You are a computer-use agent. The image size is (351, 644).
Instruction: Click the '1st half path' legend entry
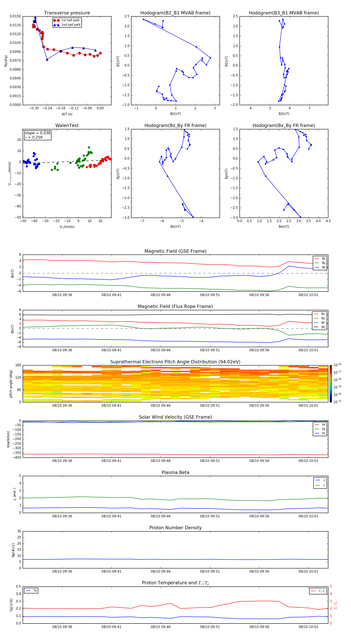tap(67, 20)
